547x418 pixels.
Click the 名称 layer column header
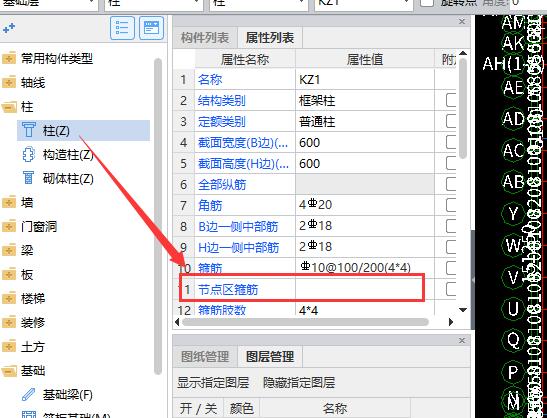tap(335, 408)
